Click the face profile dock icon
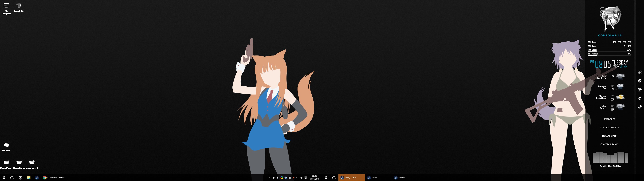Image resolution: width=644 pixels, height=181 pixels. click(640, 89)
